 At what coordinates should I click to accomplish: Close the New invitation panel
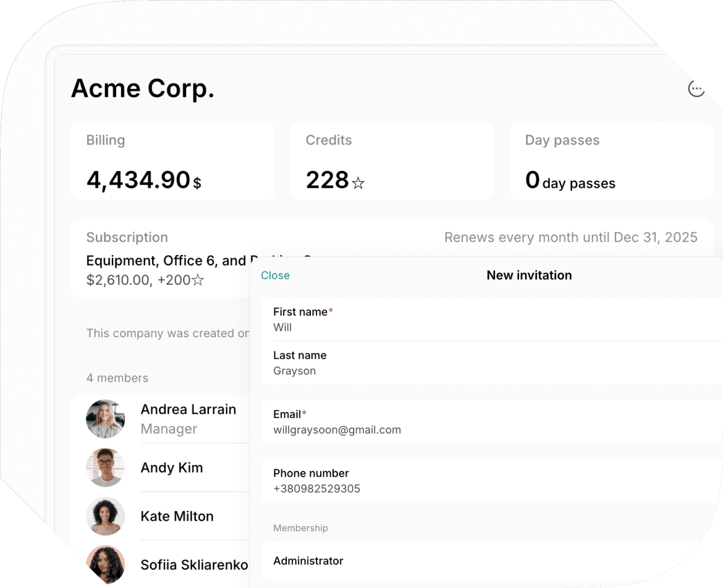click(275, 275)
